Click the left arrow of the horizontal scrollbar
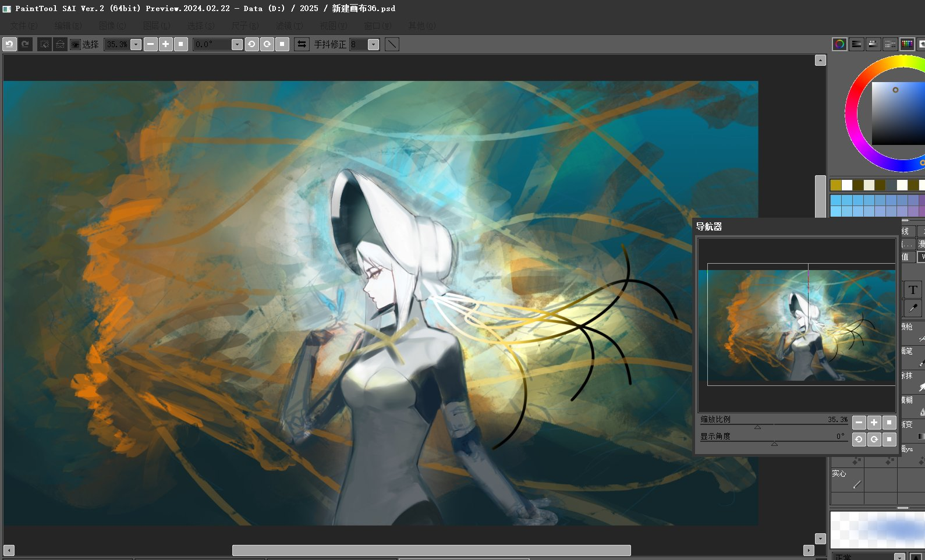The height and width of the screenshot is (560, 925). 9,550
